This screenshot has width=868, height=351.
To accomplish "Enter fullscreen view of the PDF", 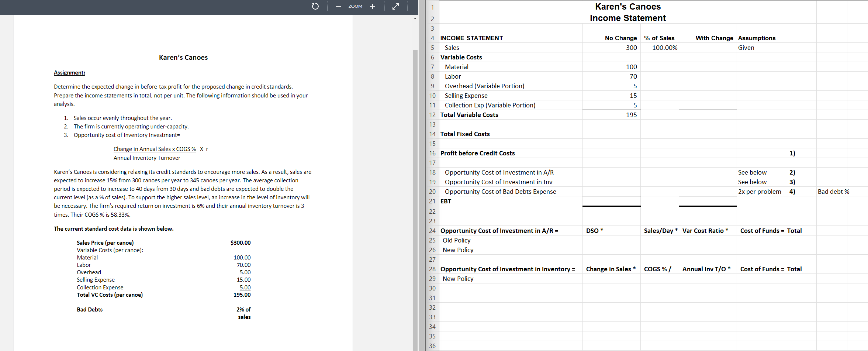I will tap(395, 6).
